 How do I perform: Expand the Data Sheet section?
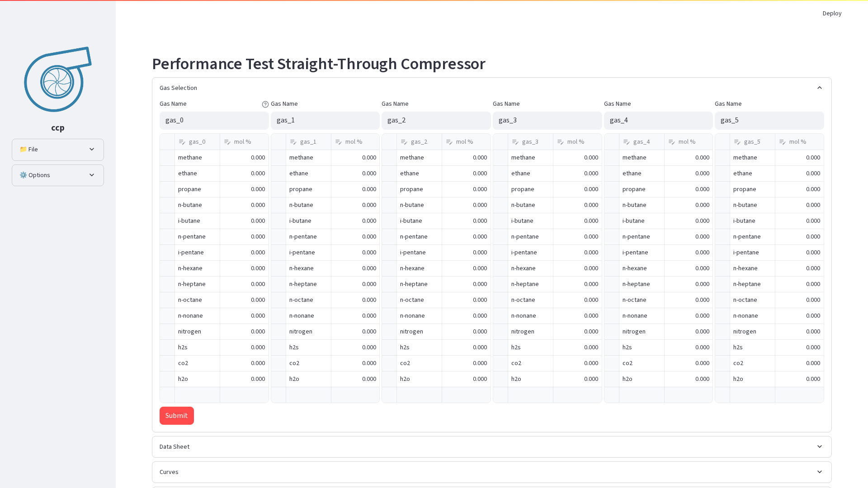click(x=492, y=447)
